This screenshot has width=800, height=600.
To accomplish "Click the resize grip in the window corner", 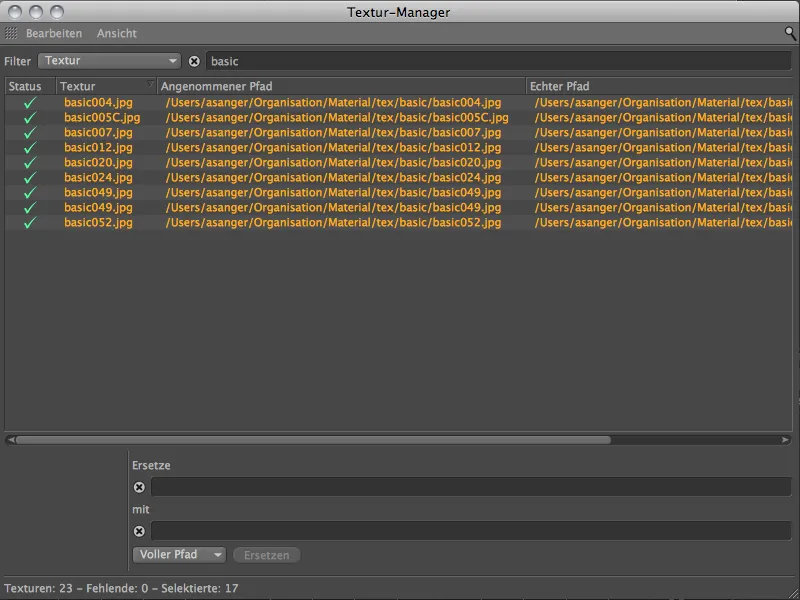I will pos(794,594).
